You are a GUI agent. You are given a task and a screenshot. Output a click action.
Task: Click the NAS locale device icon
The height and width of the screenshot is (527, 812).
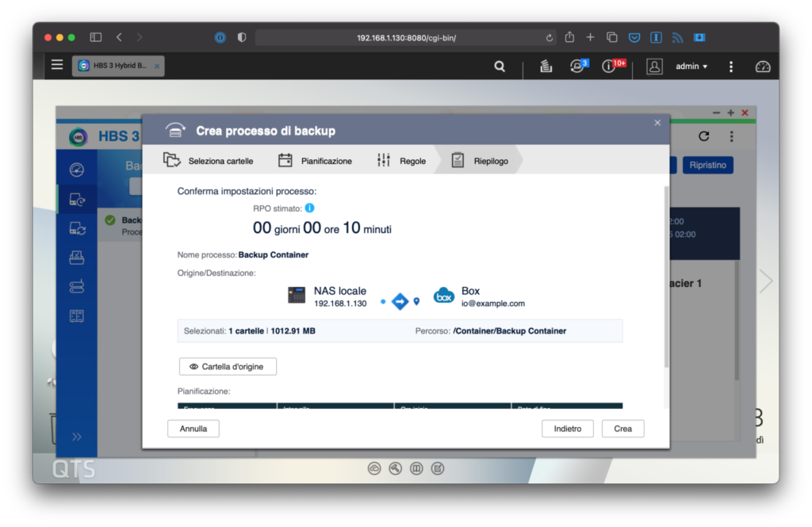(x=297, y=295)
